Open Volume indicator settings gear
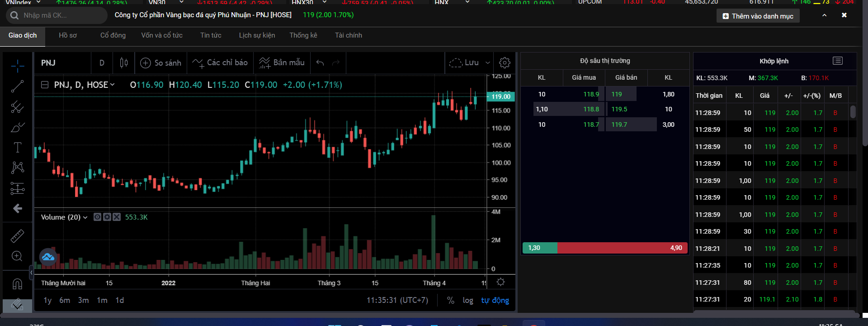This screenshot has height=326, width=868. coord(107,217)
